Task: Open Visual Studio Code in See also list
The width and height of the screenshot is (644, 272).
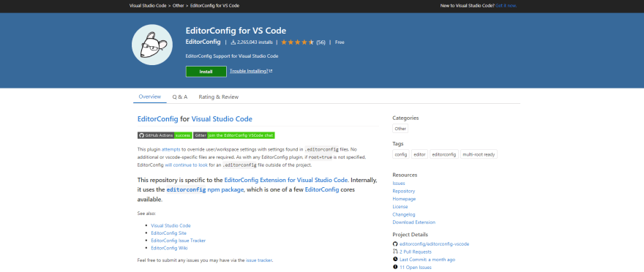Action: coord(171,226)
